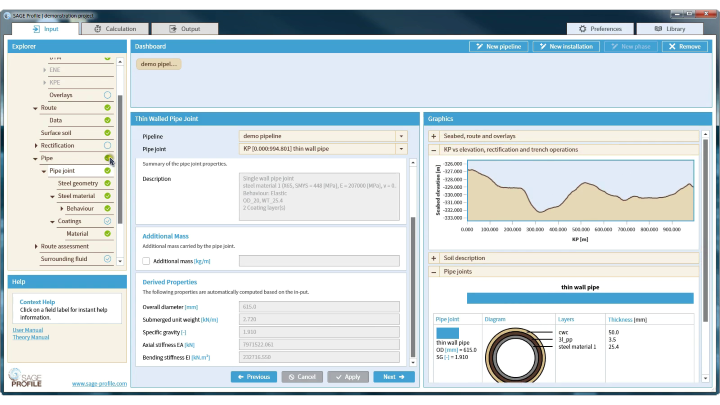Click the New pipeline button
Screen dimensions: 720x405
(x=499, y=46)
